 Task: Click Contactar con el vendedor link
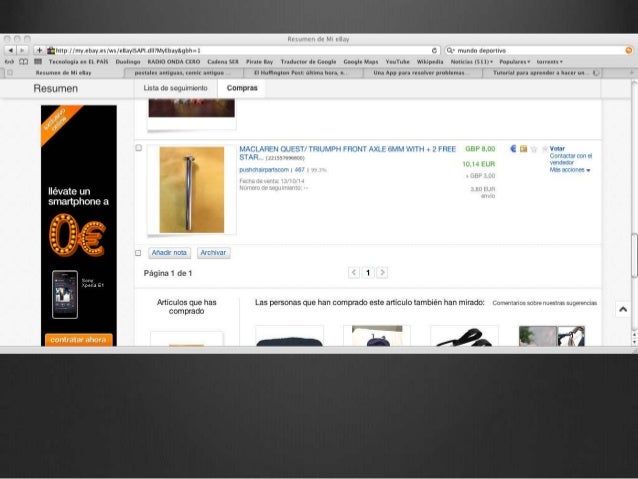point(570,159)
